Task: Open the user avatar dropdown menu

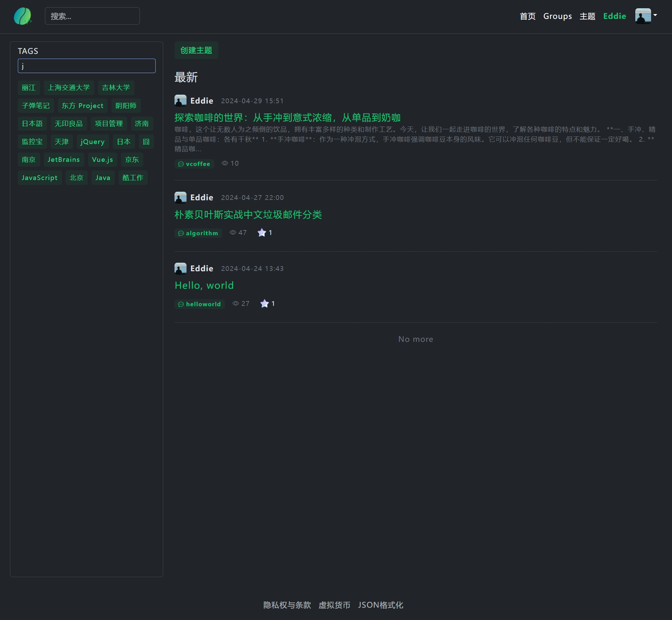Action: 646,16
